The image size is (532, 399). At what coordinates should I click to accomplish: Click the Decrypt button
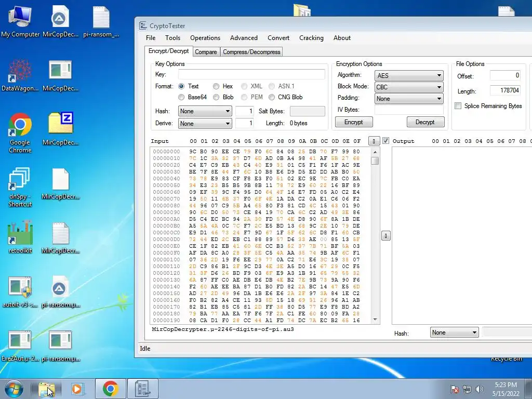pyautogui.click(x=425, y=122)
